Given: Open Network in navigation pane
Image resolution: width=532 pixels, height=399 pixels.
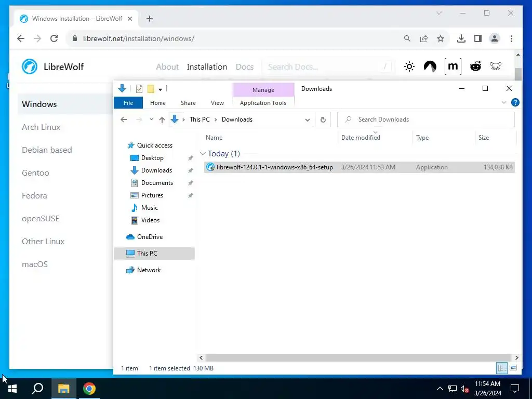Looking at the screenshot, I should pos(149,270).
